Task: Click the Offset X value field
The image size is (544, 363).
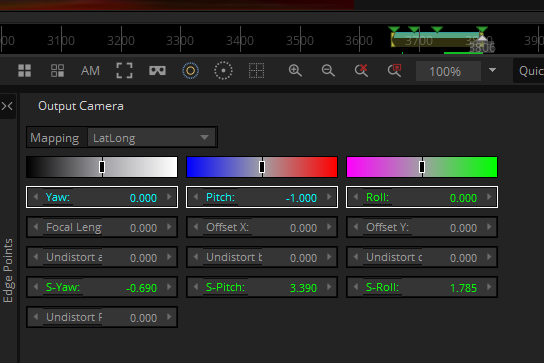Action: pyautogui.click(x=262, y=227)
